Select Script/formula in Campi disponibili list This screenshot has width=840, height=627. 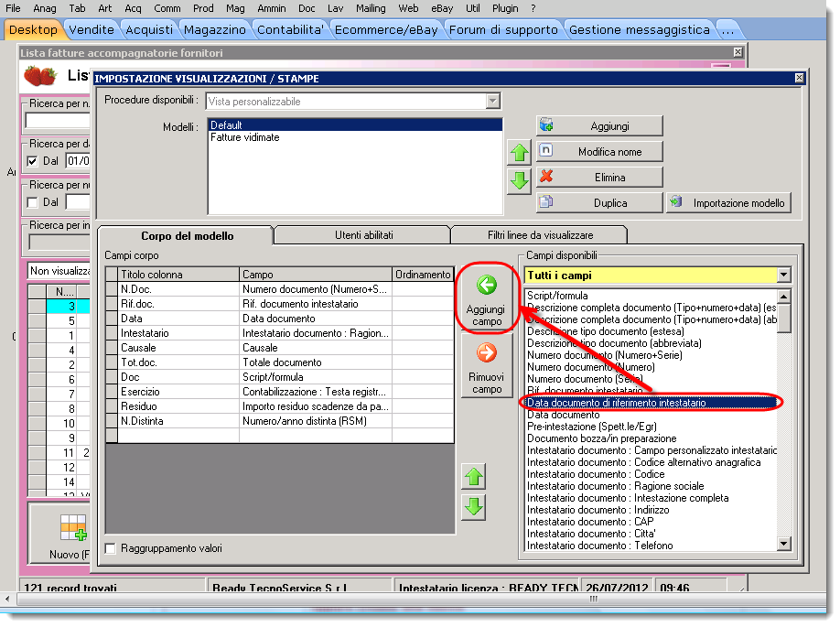click(651, 296)
